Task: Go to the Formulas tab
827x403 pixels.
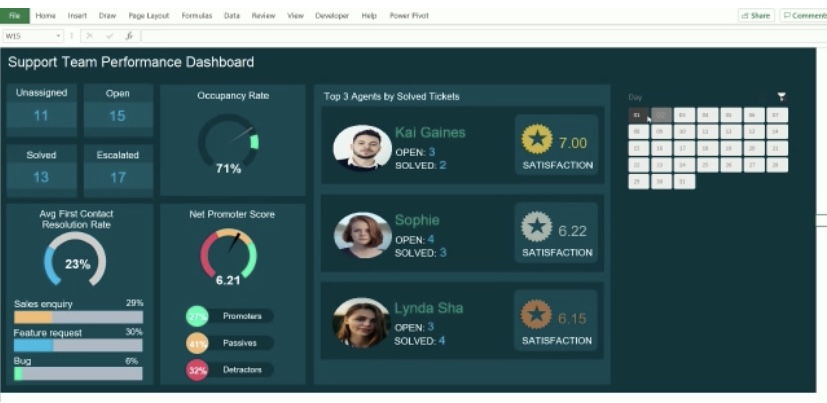Action: pos(197,16)
